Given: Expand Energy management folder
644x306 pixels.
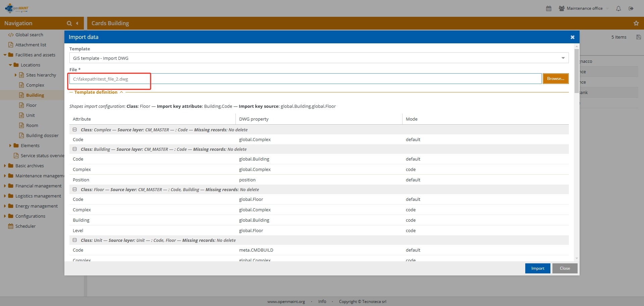Looking at the screenshot, I should coord(5,206).
